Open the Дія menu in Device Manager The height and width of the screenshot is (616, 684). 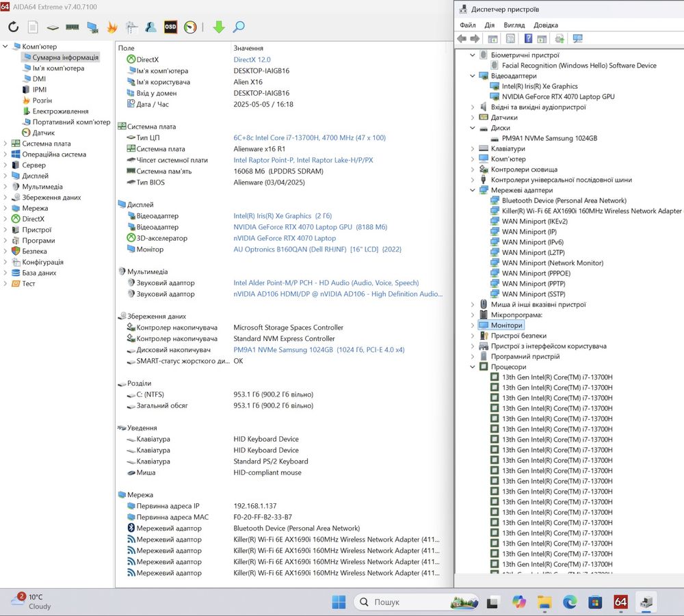pos(490,25)
